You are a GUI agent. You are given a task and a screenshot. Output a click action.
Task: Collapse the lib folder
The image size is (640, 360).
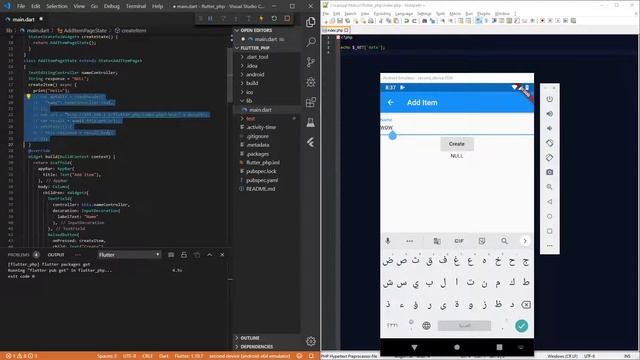tap(249, 100)
